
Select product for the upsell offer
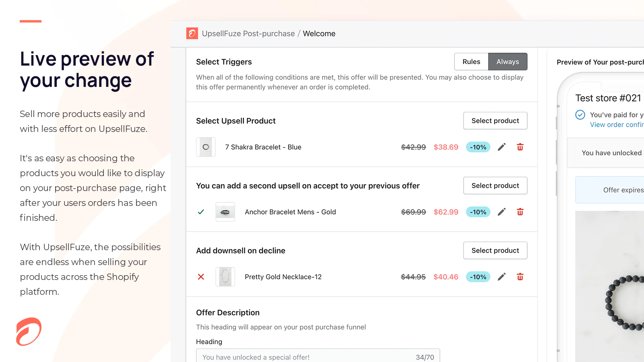(x=495, y=121)
